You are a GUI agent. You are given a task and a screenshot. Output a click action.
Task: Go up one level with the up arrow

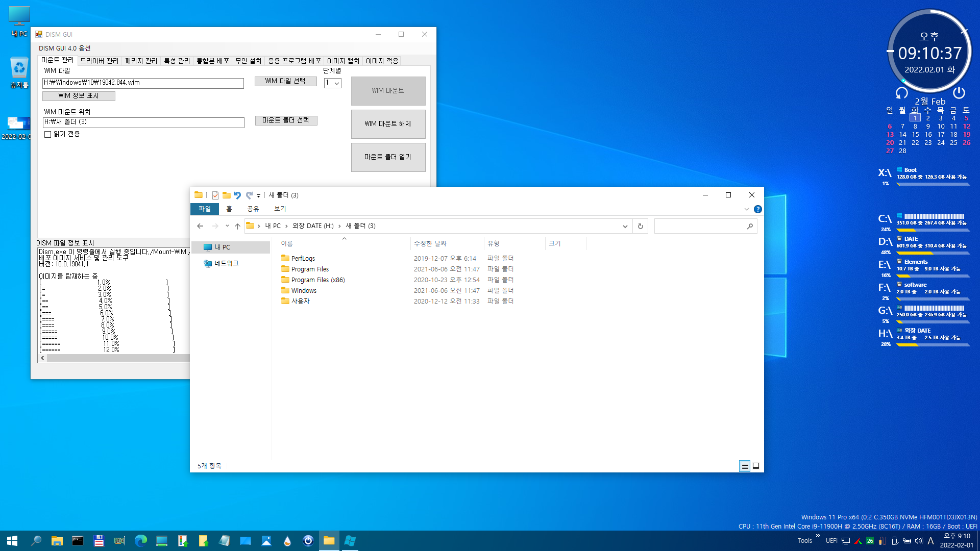point(237,226)
